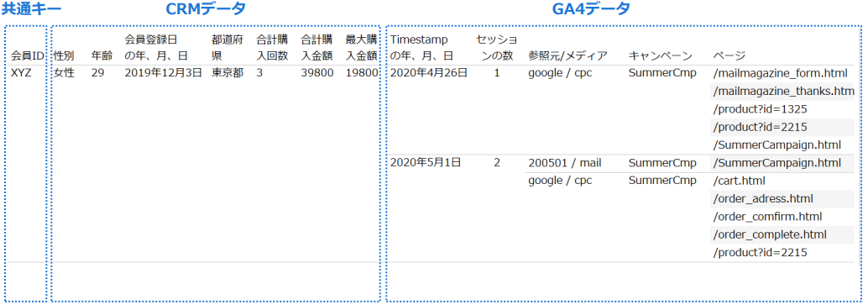Select the 年齢 column header
The height and width of the screenshot is (305, 868).
pyautogui.click(x=102, y=56)
